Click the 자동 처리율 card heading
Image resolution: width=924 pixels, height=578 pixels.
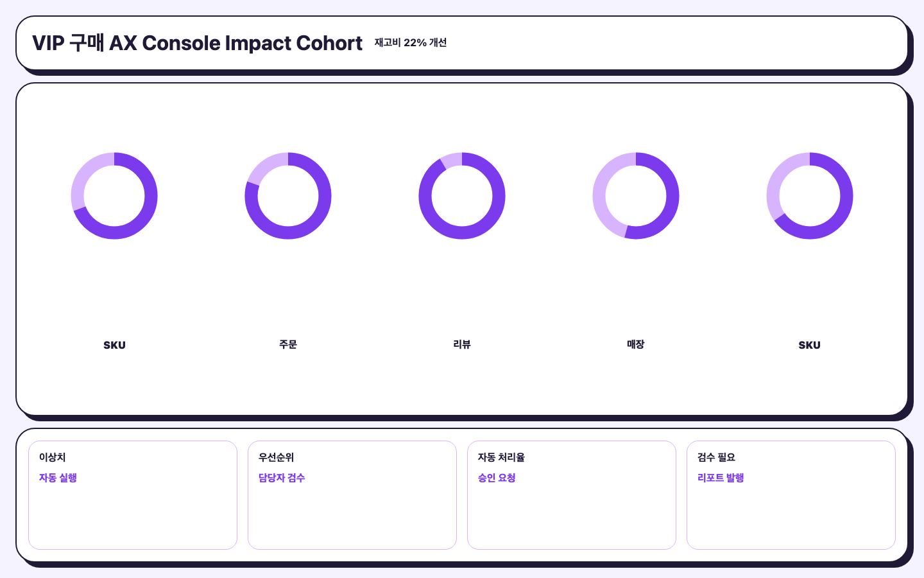501,457
